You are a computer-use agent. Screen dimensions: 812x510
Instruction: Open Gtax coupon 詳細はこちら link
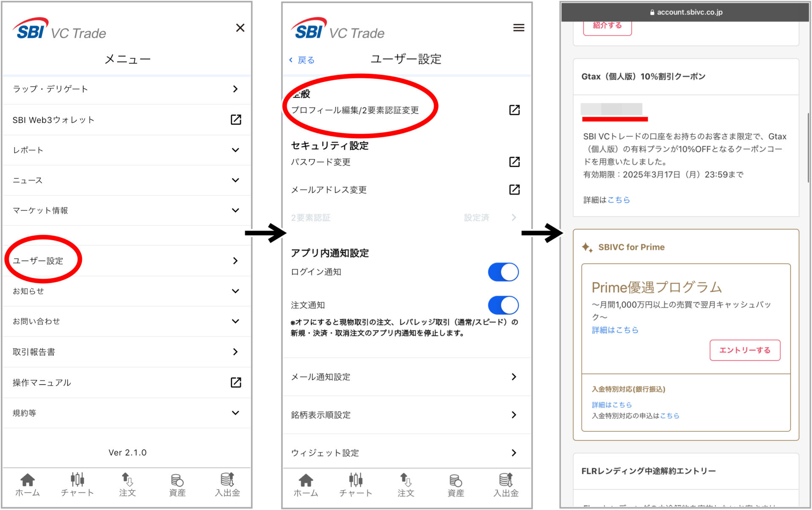click(x=619, y=200)
